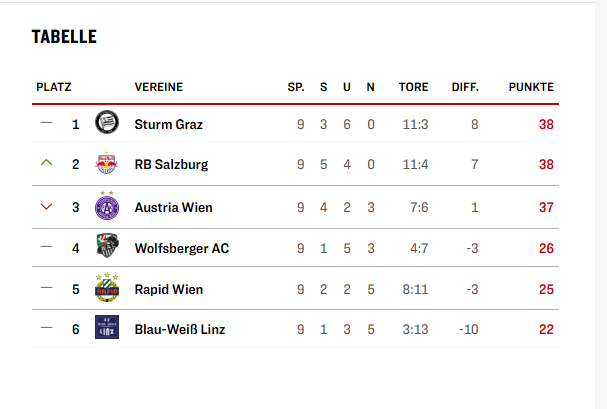607x409 pixels.
Task: Open the RB Salzburg team name
Action: point(171,164)
